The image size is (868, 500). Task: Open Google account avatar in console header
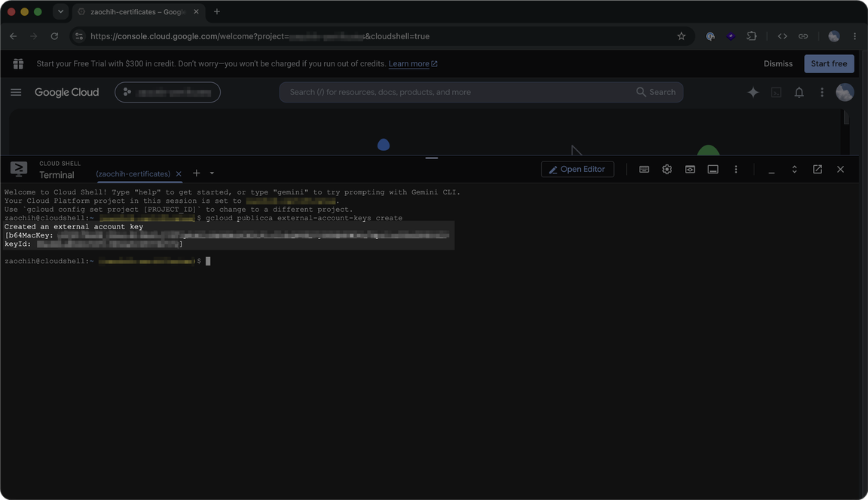pos(845,92)
